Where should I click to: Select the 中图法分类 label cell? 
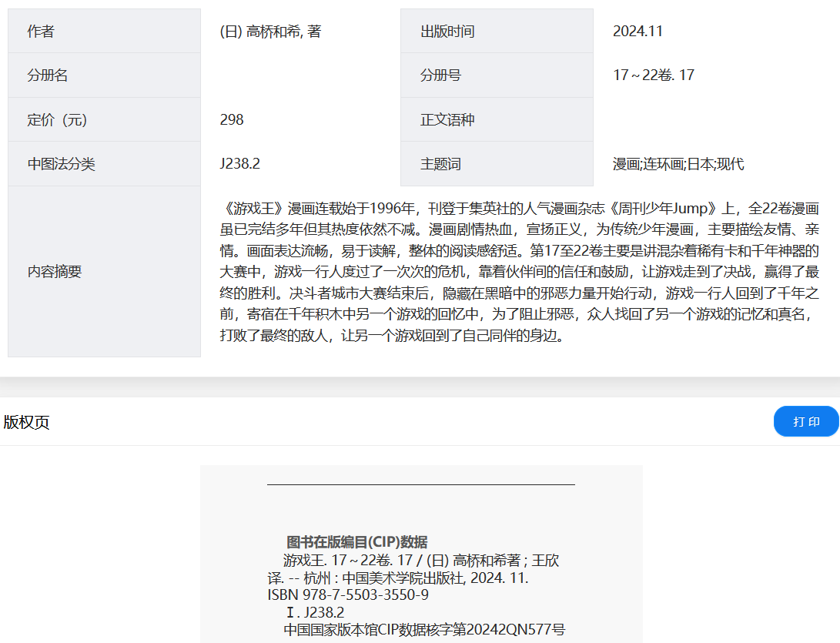point(104,164)
